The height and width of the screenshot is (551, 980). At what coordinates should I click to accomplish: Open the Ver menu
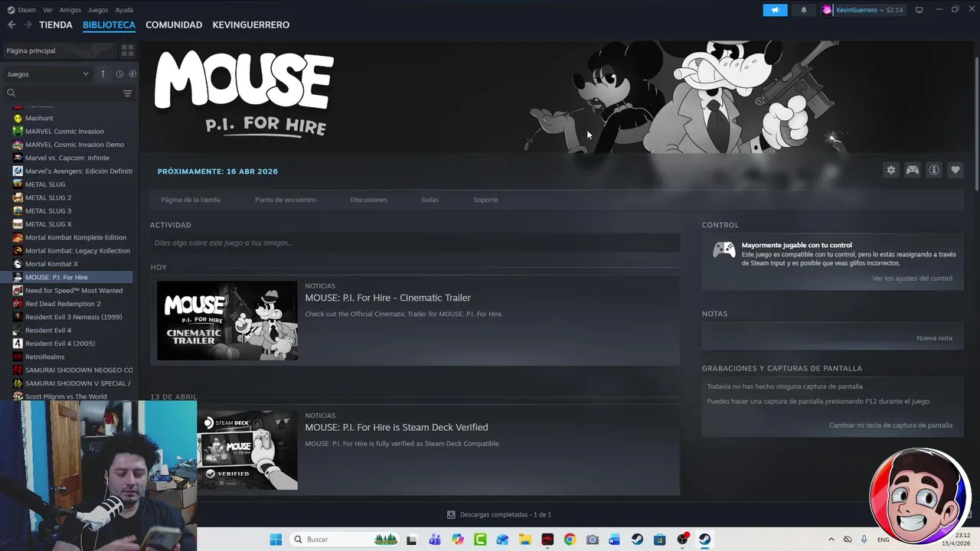tap(47, 10)
